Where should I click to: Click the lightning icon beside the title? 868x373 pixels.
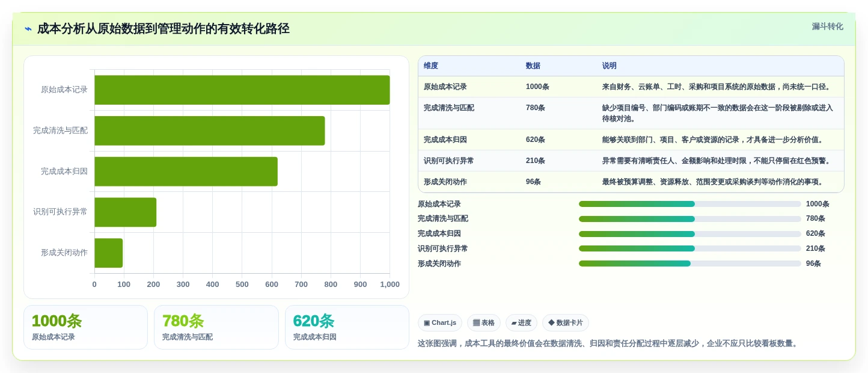point(28,29)
